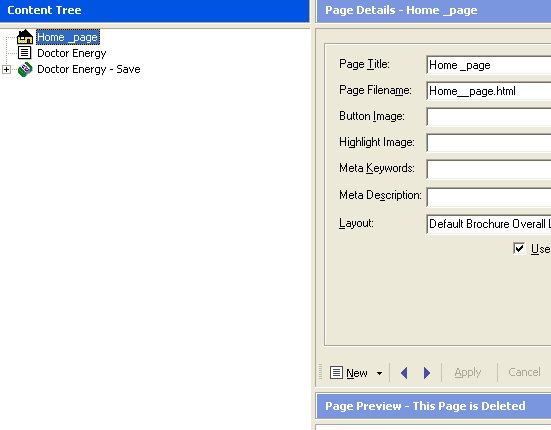Click the Apply button
This screenshot has height=430, width=551.
click(x=467, y=372)
